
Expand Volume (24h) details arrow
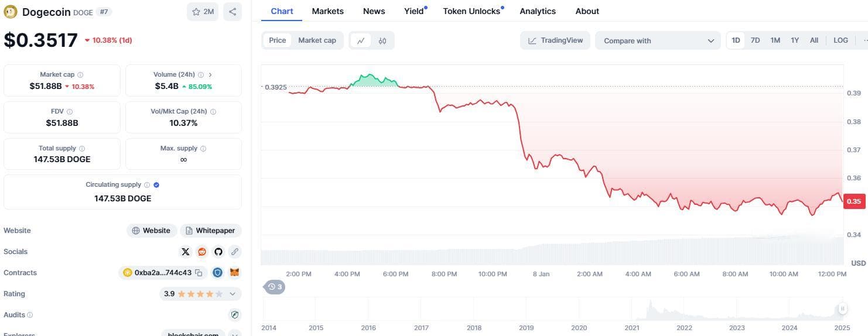click(x=210, y=75)
